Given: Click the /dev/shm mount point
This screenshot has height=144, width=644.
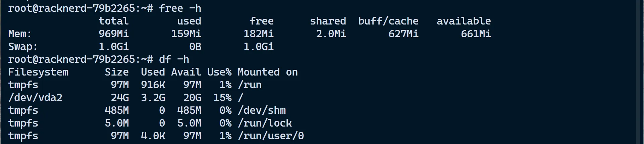Looking at the screenshot, I should pyautogui.click(x=262, y=110).
